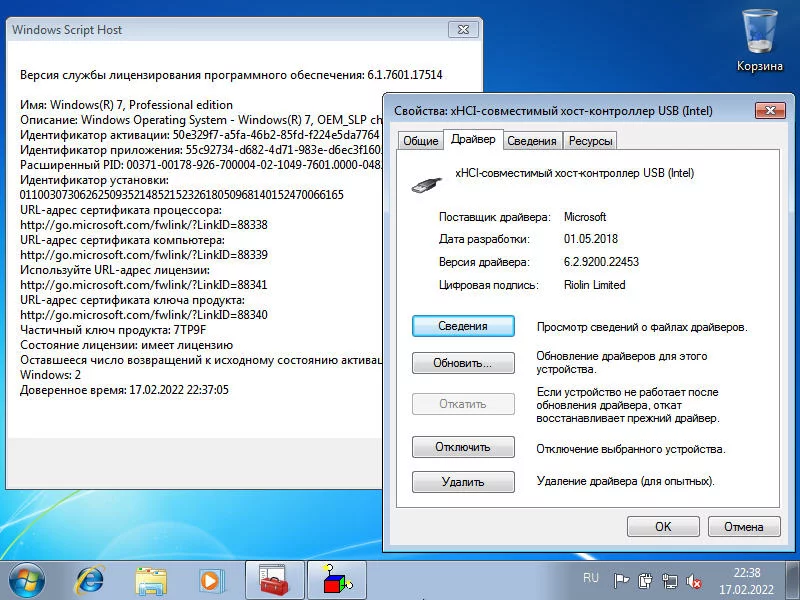
Task: Click the application ID (Идентификатор приложения) line
Action: [201, 149]
